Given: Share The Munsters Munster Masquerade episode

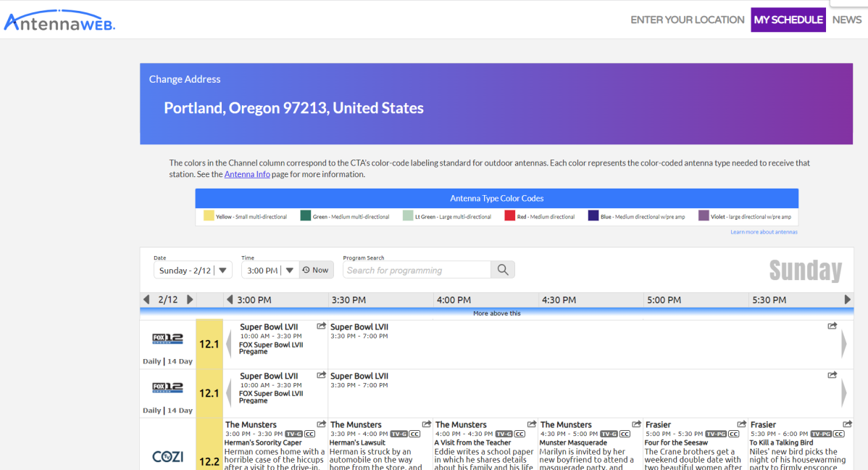Looking at the screenshot, I should [x=637, y=424].
